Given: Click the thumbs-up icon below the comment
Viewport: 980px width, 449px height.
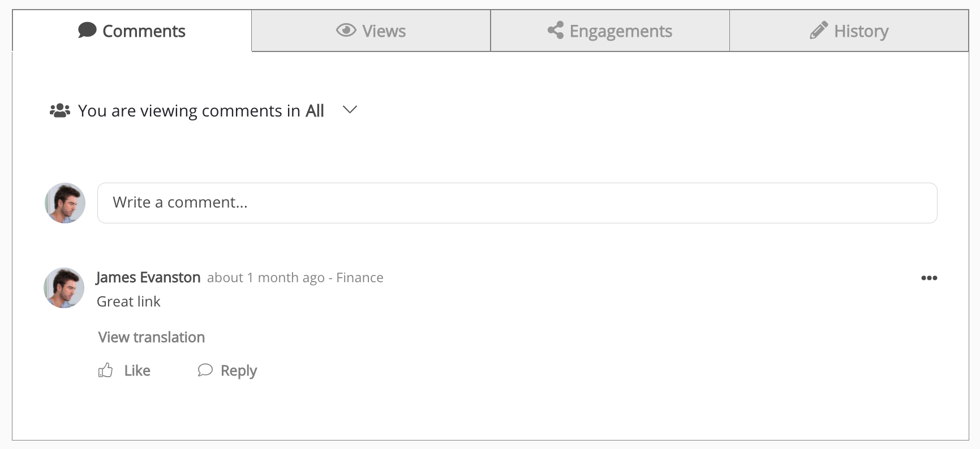Looking at the screenshot, I should (106, 370).
